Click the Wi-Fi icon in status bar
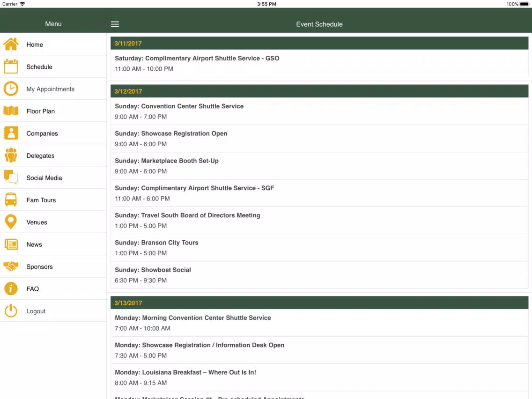The width and height of the screenshot is (532, 399). 22,4
